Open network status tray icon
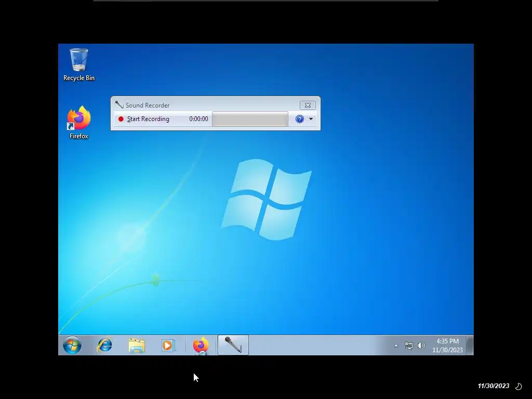532x399 pixels. coord(409,345)
